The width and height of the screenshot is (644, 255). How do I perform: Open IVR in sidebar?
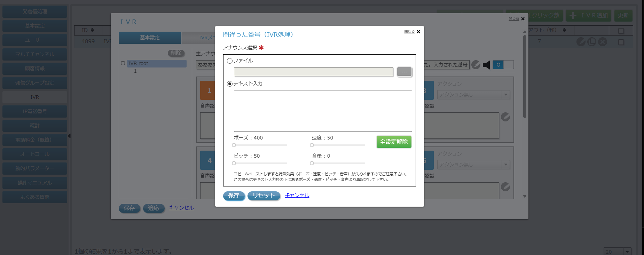pyautogui.click(x=35, y=97)
